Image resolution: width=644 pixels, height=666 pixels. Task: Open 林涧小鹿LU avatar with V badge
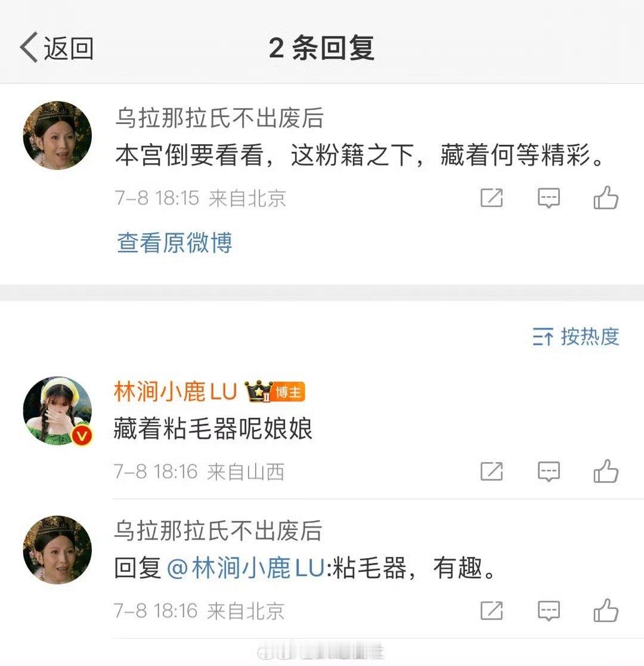tap(57, 411)
